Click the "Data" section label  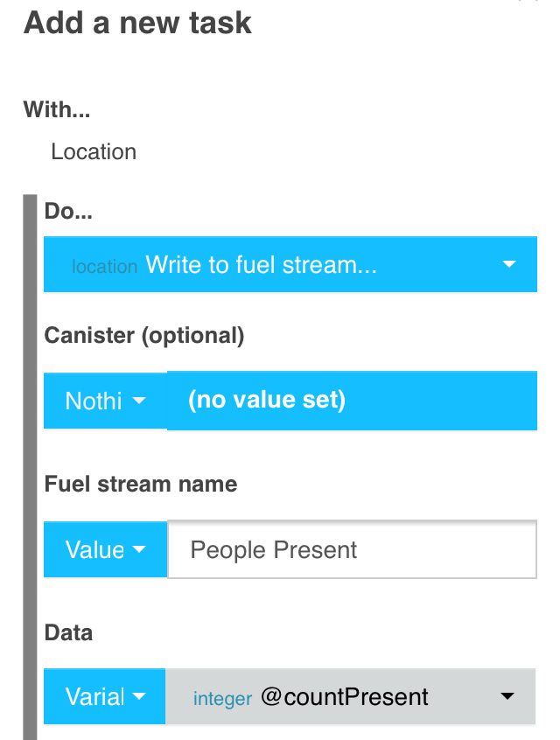click(68, 633)
